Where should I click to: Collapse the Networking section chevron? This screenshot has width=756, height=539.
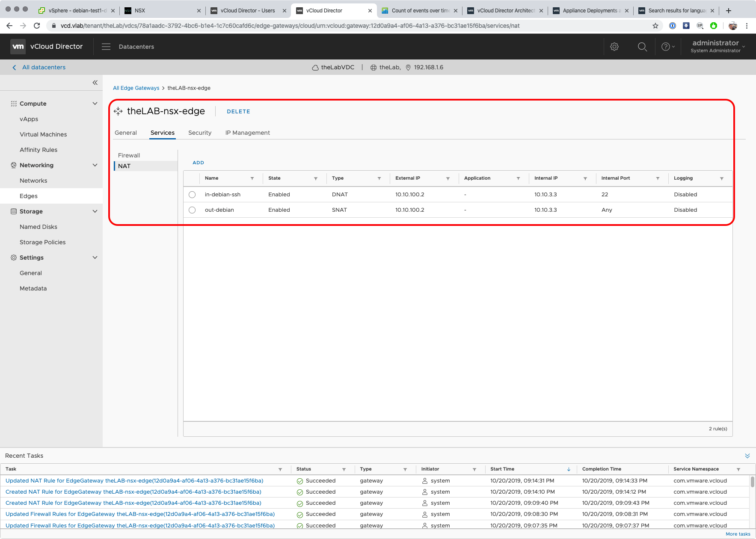(95, 165)
